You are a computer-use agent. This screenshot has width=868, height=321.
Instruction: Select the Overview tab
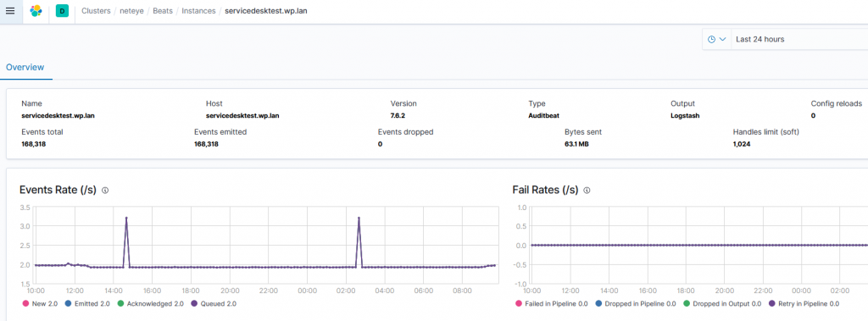tap(25, 68)
